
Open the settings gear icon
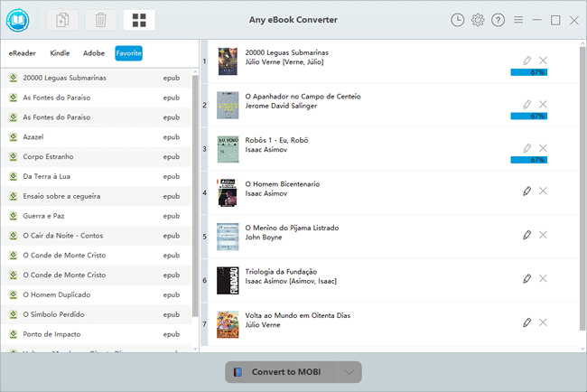pos(478,20)
